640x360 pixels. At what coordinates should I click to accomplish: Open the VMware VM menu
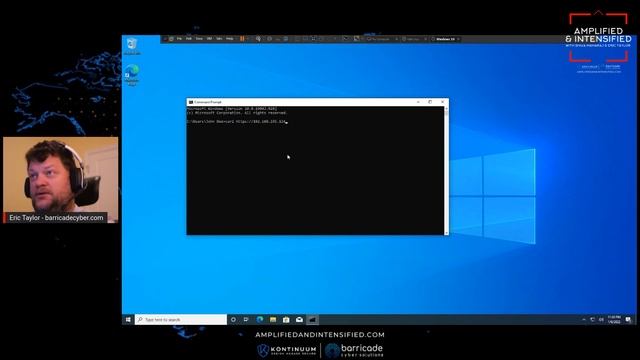209,39
